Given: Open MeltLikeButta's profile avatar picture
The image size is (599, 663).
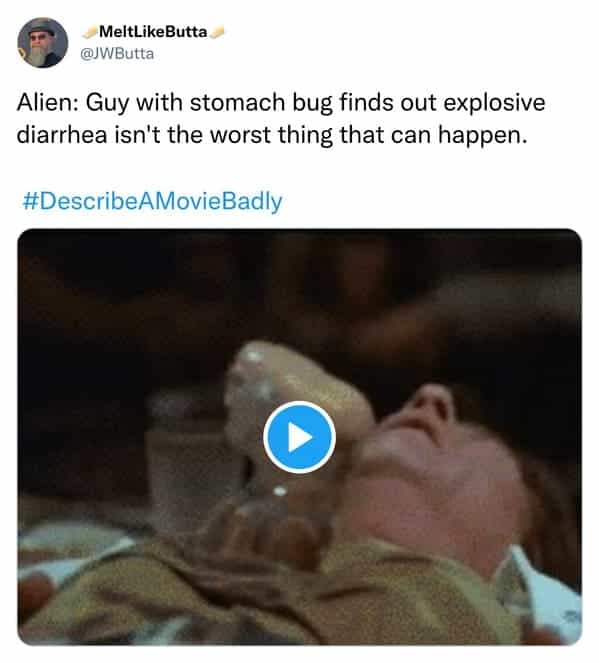Looking at the screenshot, I should [42, 42].
